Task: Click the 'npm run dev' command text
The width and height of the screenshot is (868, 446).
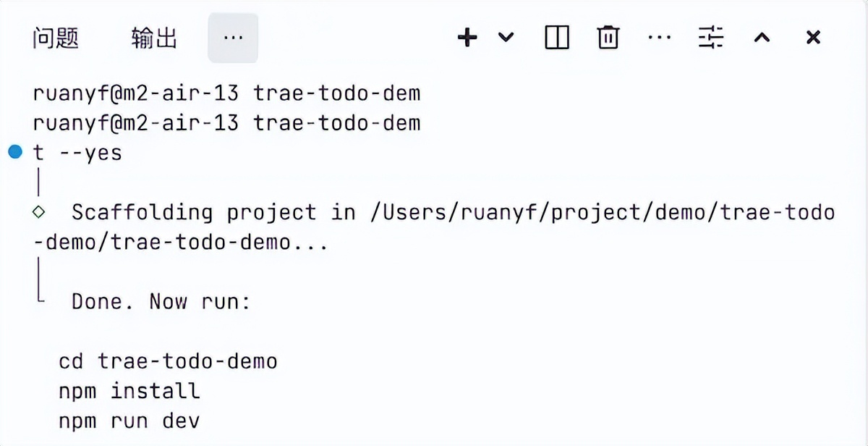Action: tap(129, 421)
